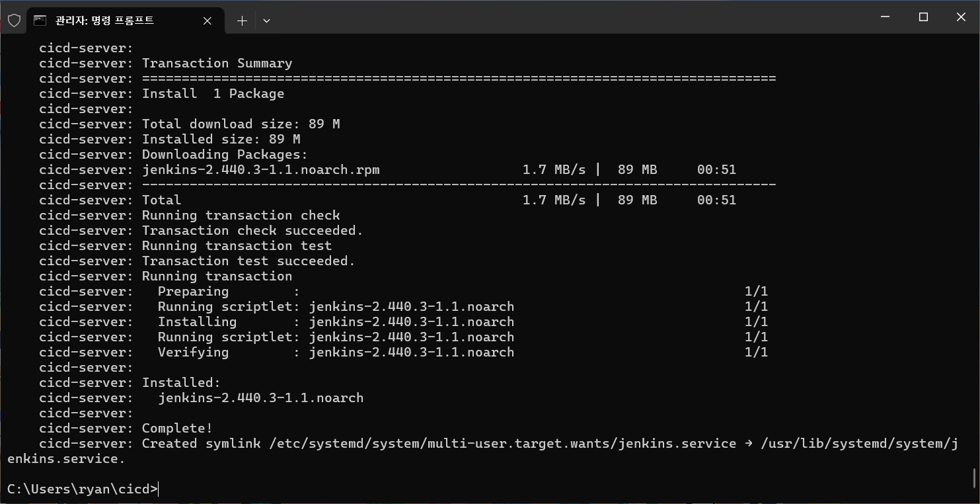This screenshot has width=980, height=504.
Task: Click 'enkins.service.' wrapped line
Action: pos(66,459)
